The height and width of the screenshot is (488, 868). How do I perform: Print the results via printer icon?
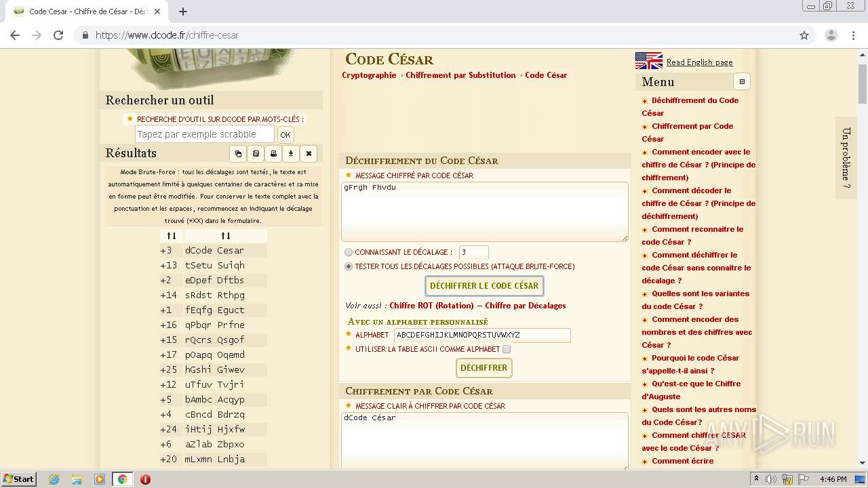273,154
